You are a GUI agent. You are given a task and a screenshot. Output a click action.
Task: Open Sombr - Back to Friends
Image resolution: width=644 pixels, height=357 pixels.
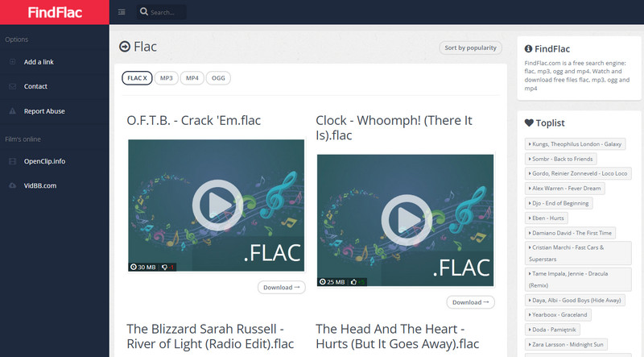[560, 159]
